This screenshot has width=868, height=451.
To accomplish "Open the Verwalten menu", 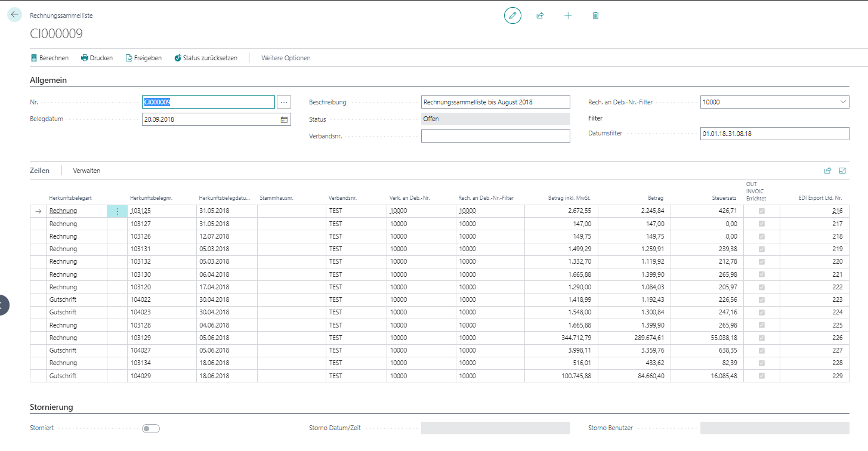I will [87, 171].
